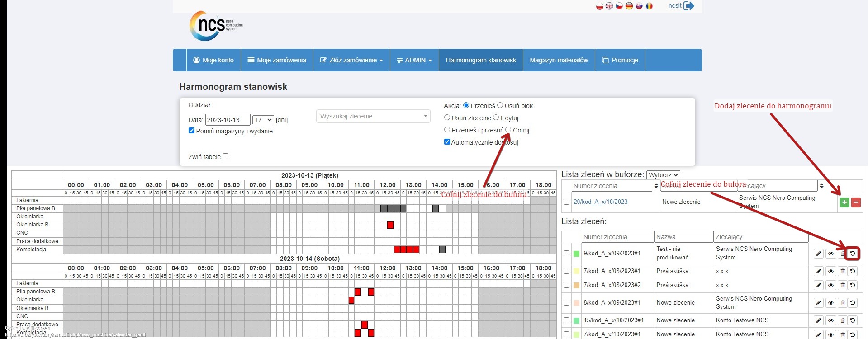Click the revert icon for order 9/kod_A_x/09/2023#1
The width and height of the screenshot is (868, 339).
[x=853, y=254]
